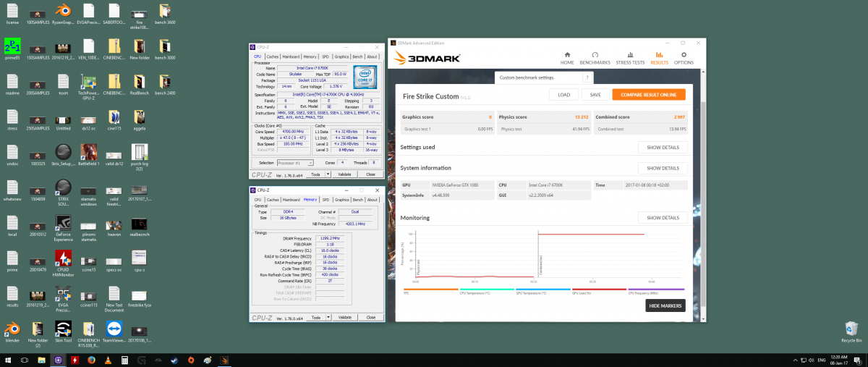
Task: Open Processor #1 selection dropdown in CPU-Z
Action: (295, 163)
